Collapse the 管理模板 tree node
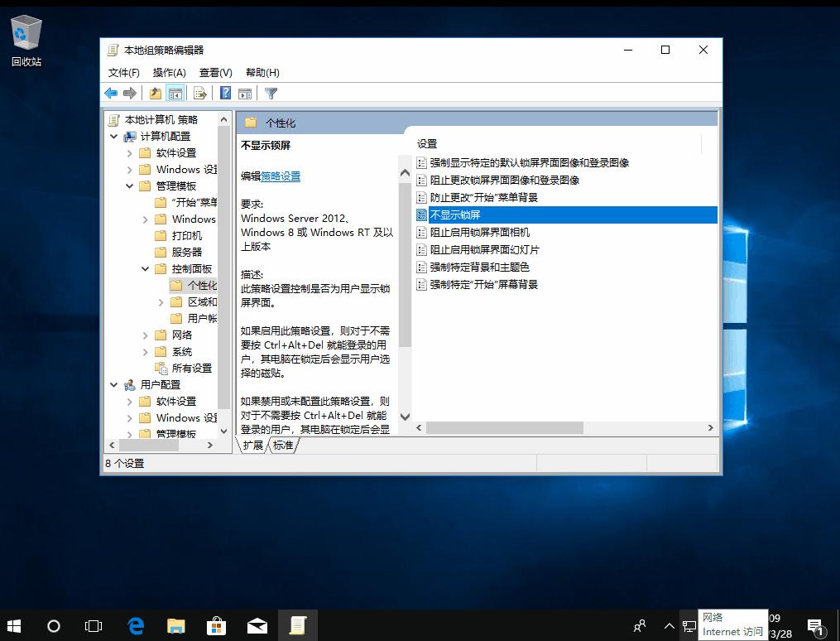The width and height of the screenshot is (840, 641). pyautogui.click(x=130, y=186)
